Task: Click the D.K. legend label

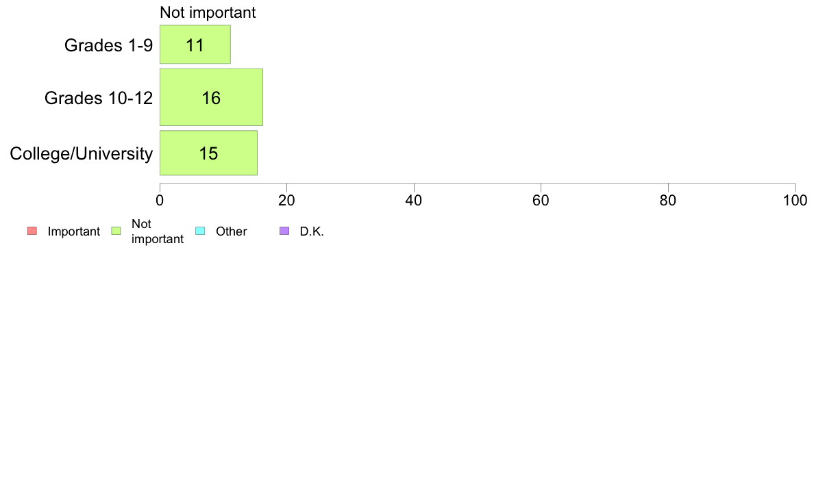Action: coord(312,231)
